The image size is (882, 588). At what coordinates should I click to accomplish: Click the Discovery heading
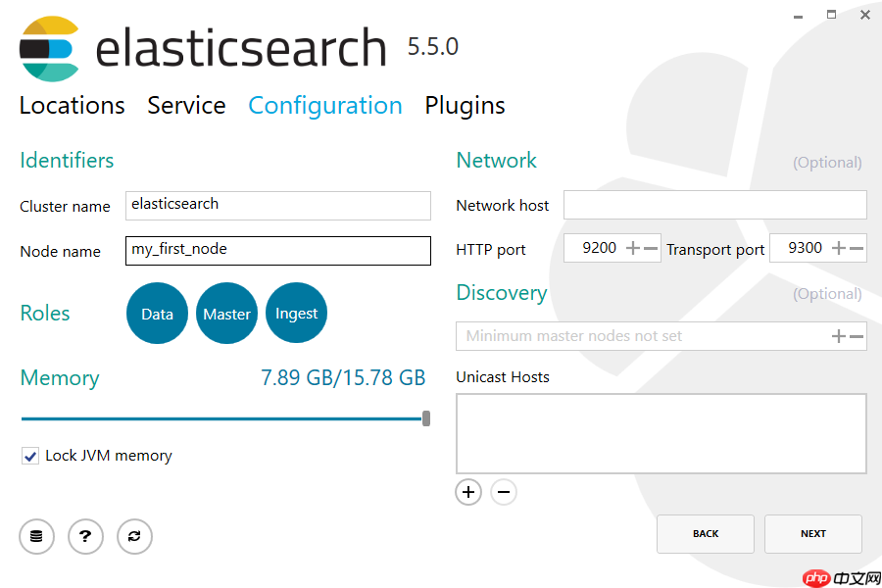coord(501,293)
